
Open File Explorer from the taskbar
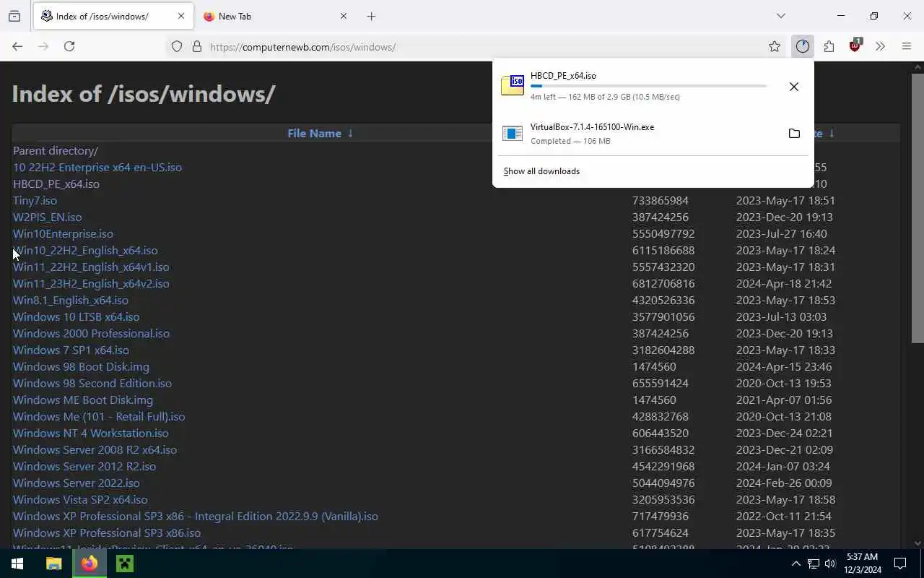53,564
